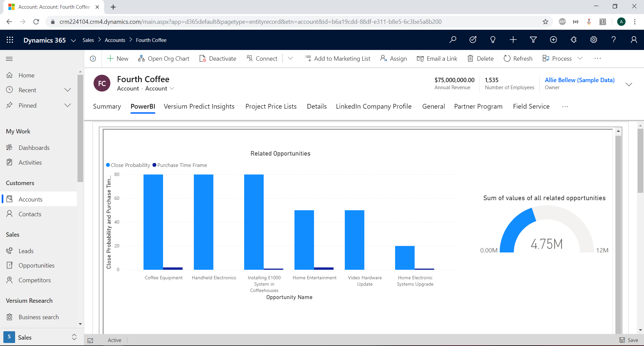Click Delete in the command bar
Image resolution: width=644 pixels, height=346 pixels.
click(480, 59)
